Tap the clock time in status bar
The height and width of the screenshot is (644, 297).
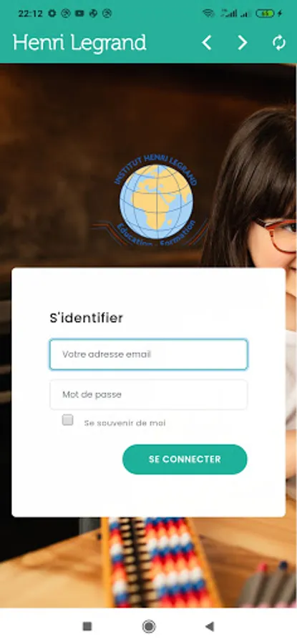[x=30, y=14]
